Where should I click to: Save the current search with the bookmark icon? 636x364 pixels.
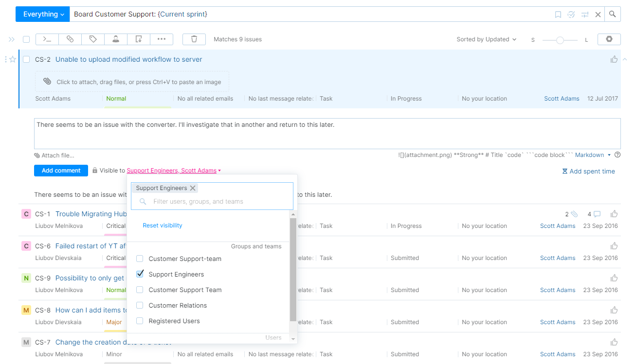click(x=558, y=14)
